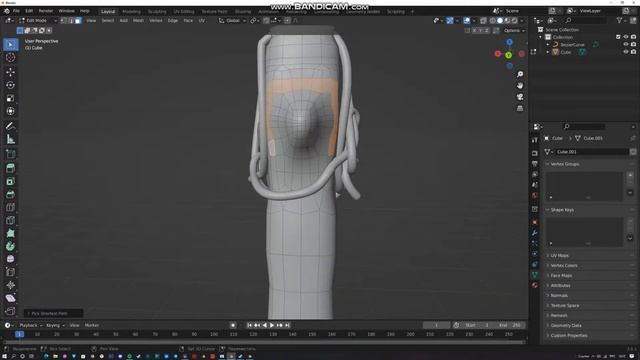Select the Poly Build tool
The image size is (640, 360).
pos(11,233)
